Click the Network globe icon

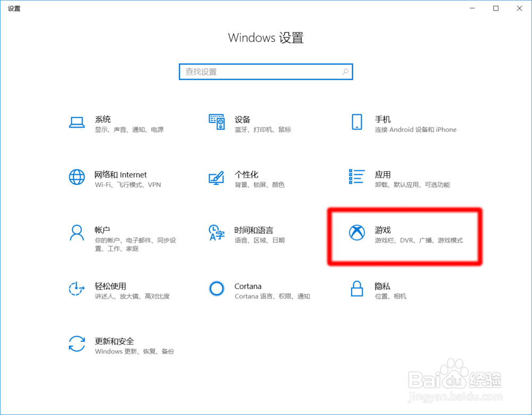point(77,177)
